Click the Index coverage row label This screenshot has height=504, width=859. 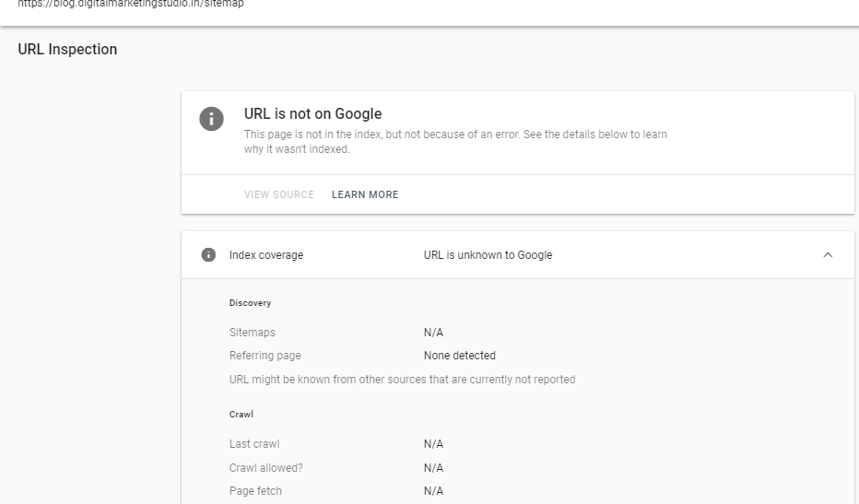pyautogui.click(x=265, y=255)
